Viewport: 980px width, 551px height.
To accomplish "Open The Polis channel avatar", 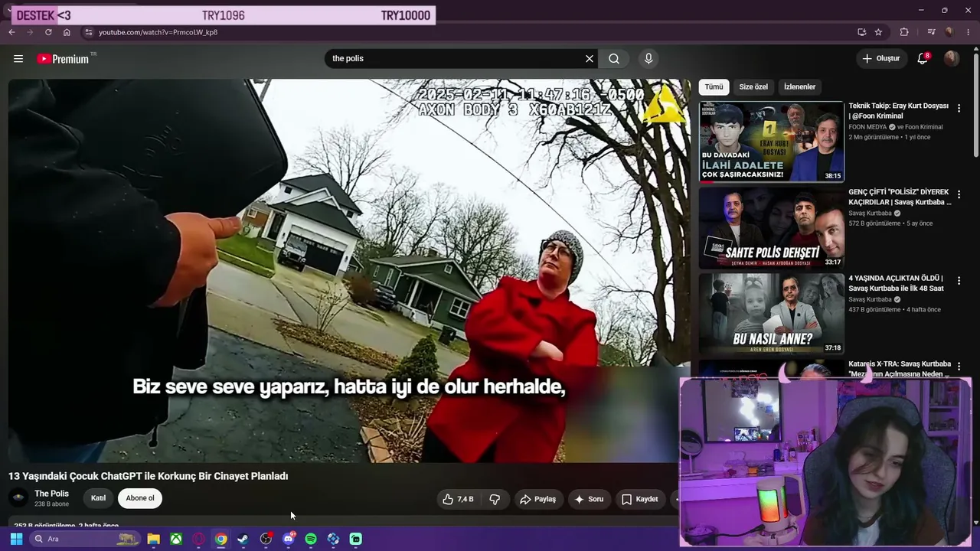I will coord(18,498).
